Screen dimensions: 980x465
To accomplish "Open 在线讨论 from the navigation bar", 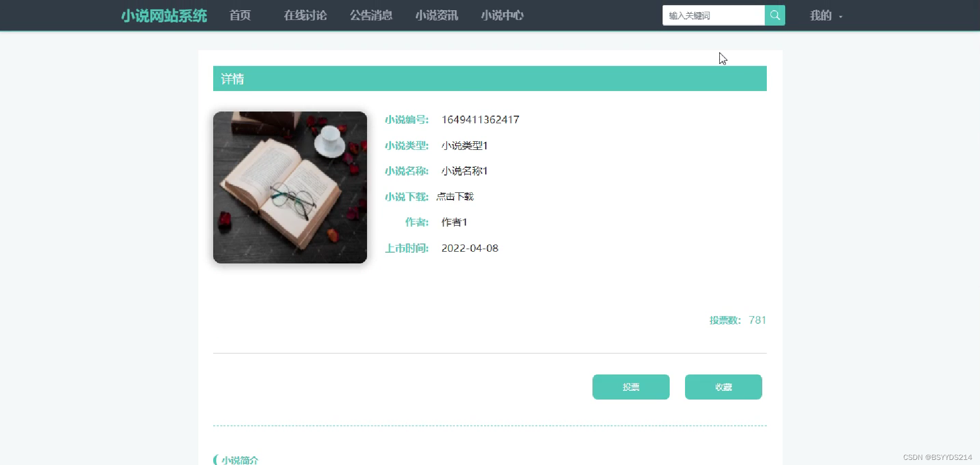I will click(x=305, y=15).
